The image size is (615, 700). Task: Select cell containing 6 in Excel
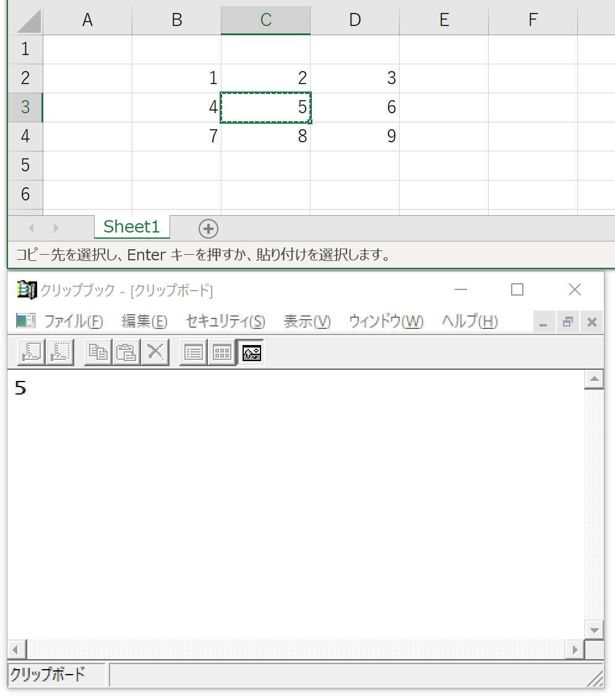pos(355,107)
